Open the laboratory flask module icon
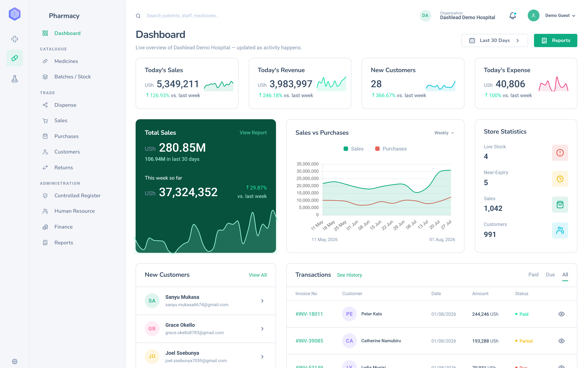The height and width of the screenshot is (368, 588). pyautogui.click(x=15, y=79)
